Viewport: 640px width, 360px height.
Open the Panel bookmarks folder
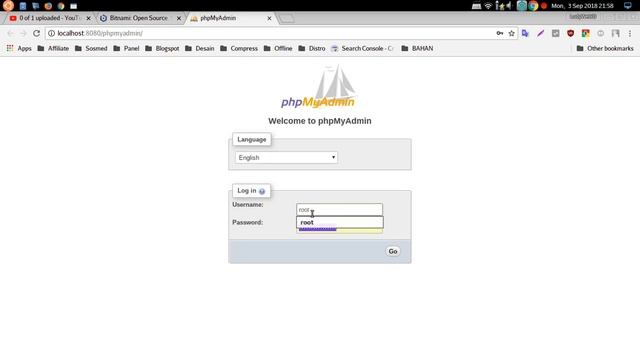[x=126, y=48]
